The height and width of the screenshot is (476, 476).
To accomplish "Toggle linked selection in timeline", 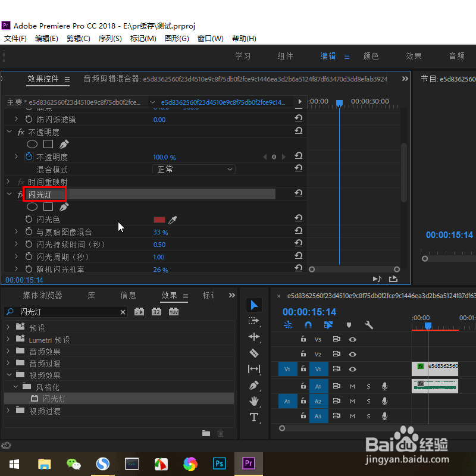I will [328, 325].
